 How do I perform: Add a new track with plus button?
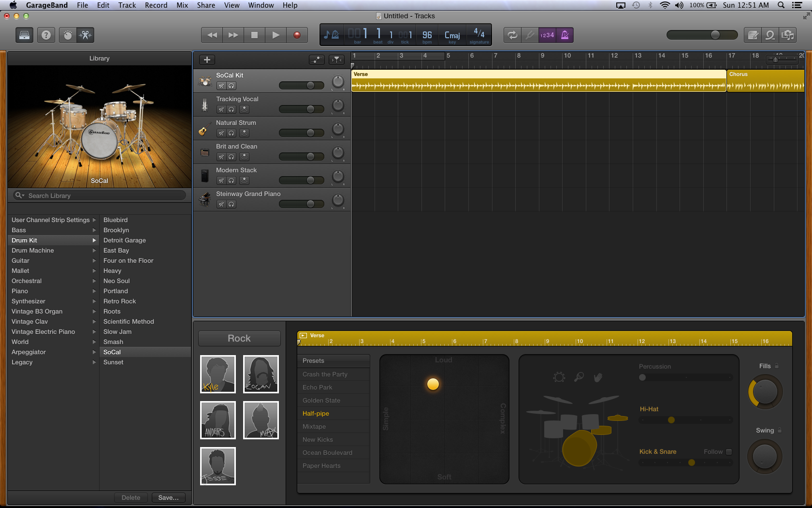coord(207,60)
